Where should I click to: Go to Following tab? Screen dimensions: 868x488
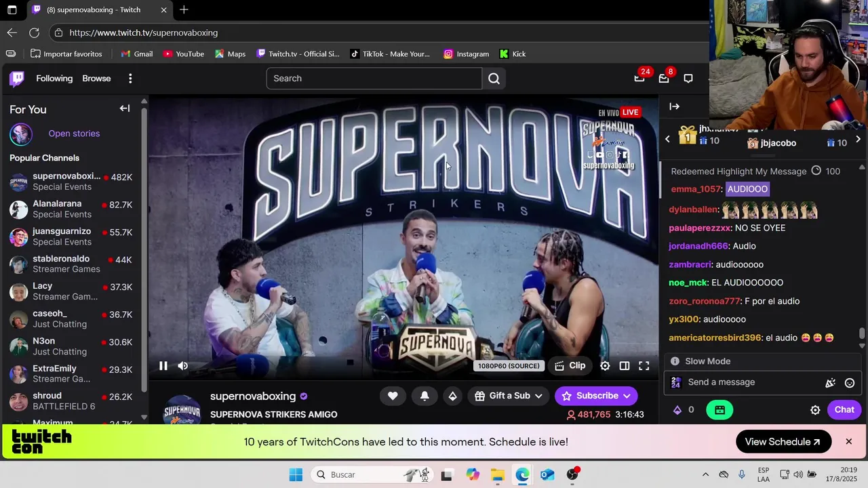[x=54, y=79]
